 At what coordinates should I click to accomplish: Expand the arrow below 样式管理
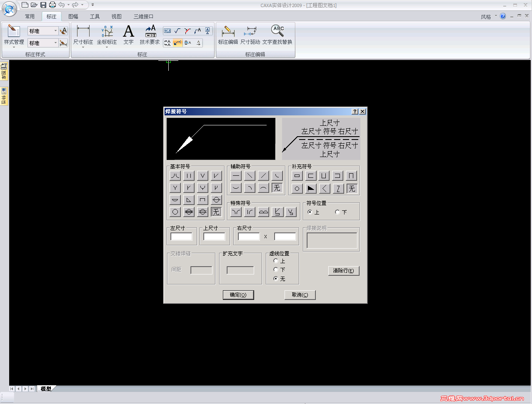point(14,47)
